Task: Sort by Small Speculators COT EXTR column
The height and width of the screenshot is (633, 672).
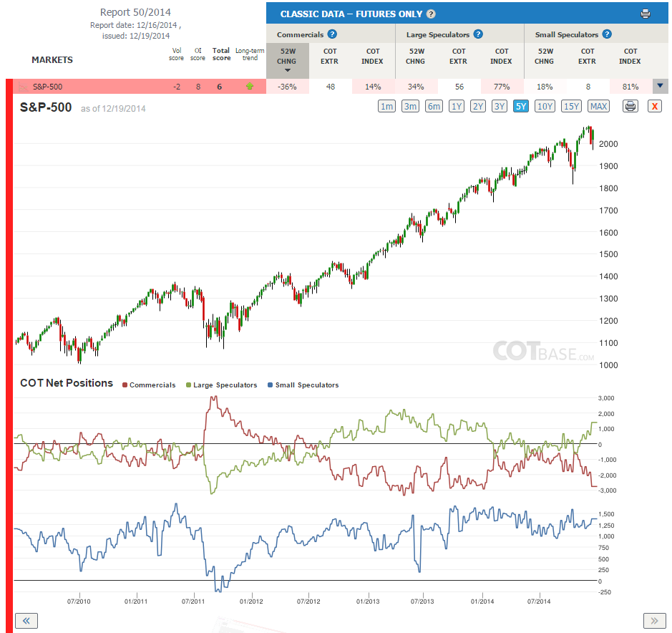Action: coord(587,56)
